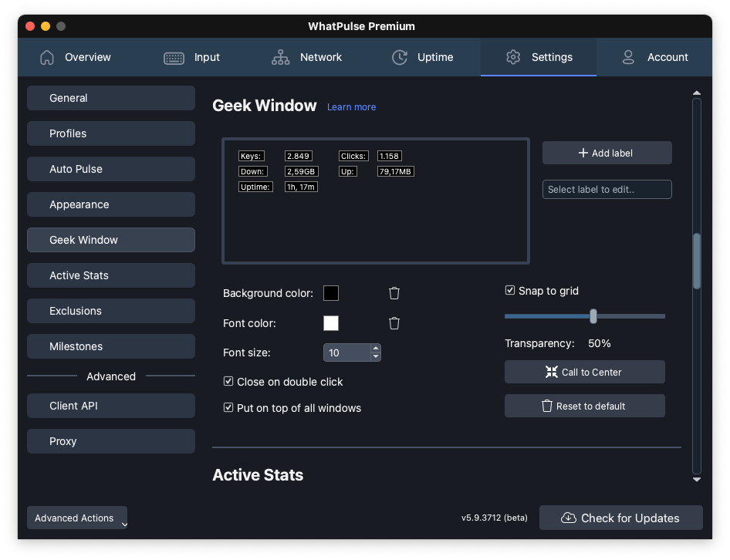Open the Select label to edit dropdown
This screenshot has width=730, height=560.
607,189
